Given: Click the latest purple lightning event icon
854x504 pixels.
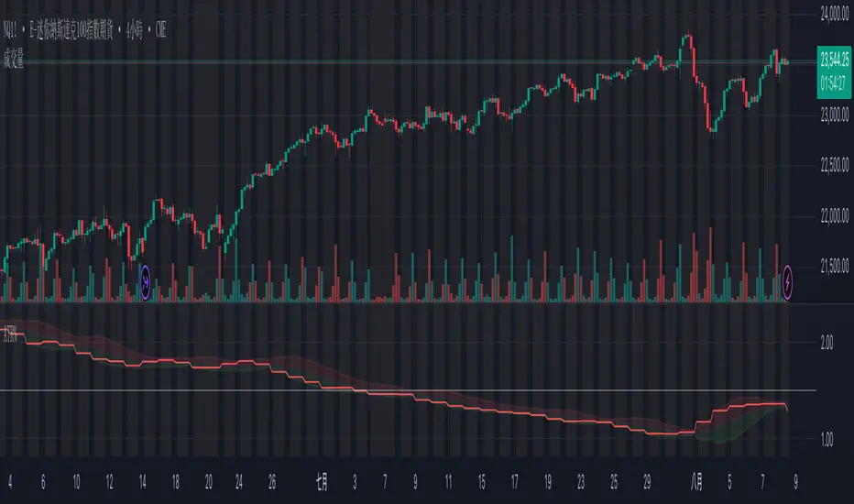Looking at the screenshot, I should point(789,283).
